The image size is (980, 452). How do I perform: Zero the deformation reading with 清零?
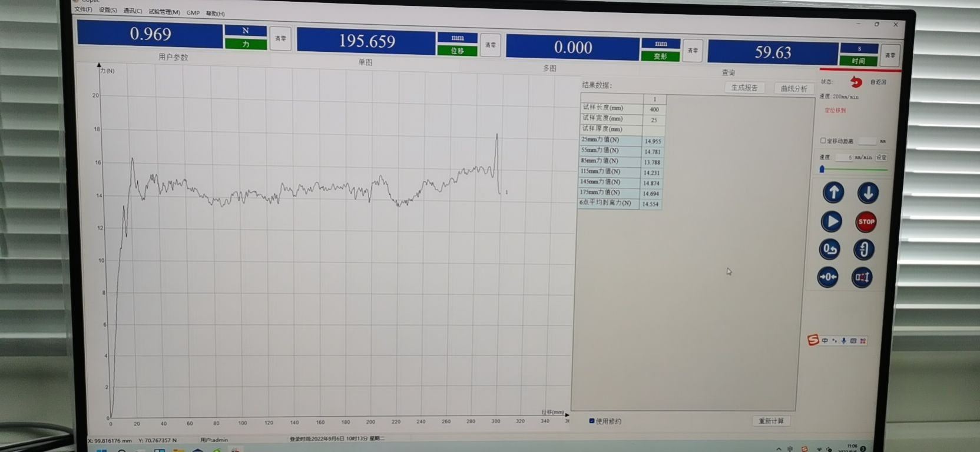coord(693,51)
